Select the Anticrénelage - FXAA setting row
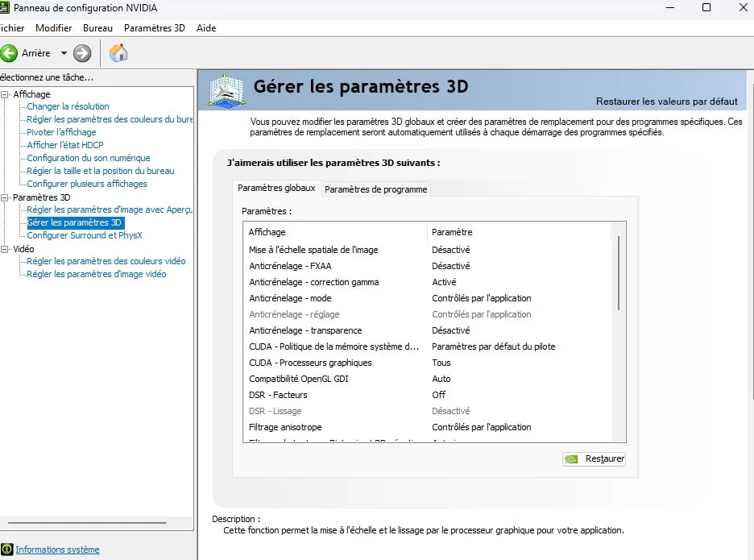This screenshot has width=754, height=560. coord(427,266)
